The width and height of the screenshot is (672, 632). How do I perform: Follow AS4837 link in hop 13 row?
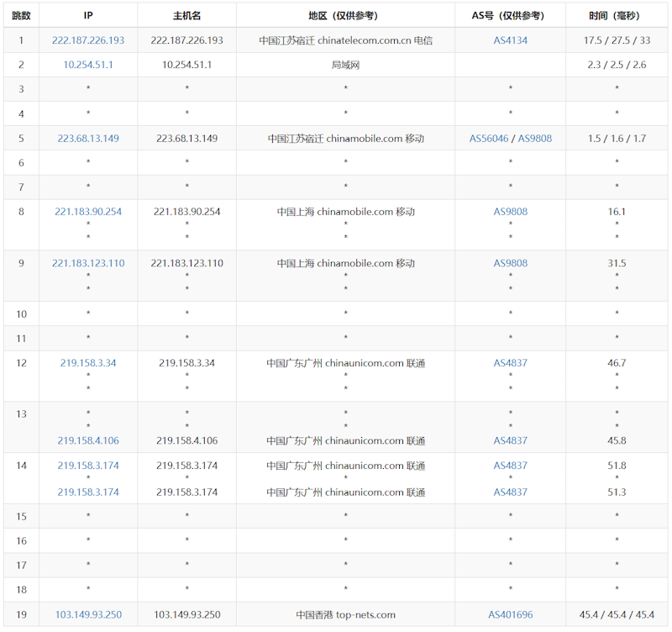(510, 440)
